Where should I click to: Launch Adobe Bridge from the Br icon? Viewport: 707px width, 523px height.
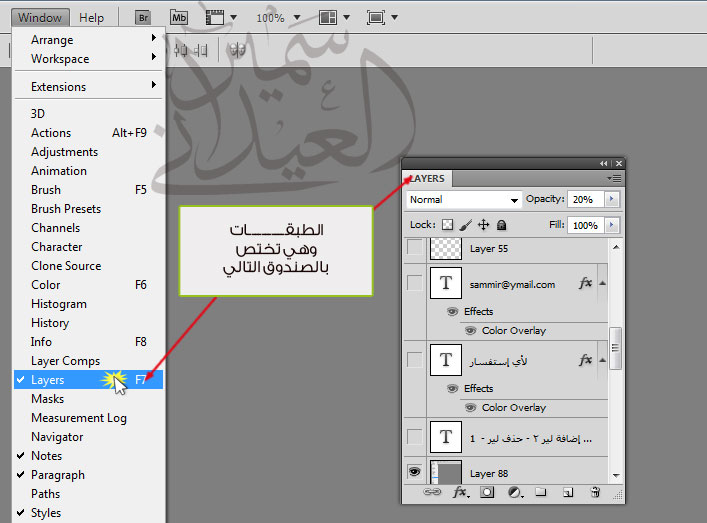click(143, 18)
